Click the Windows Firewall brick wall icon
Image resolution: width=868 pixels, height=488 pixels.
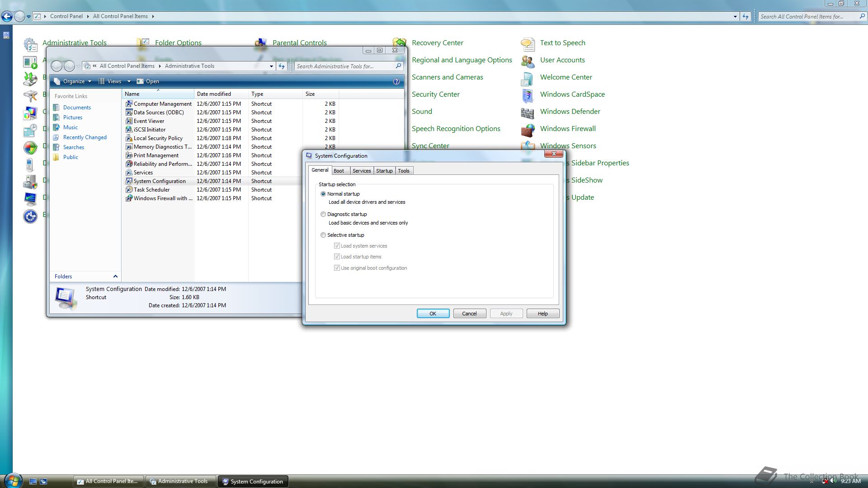tap(528, 130)
